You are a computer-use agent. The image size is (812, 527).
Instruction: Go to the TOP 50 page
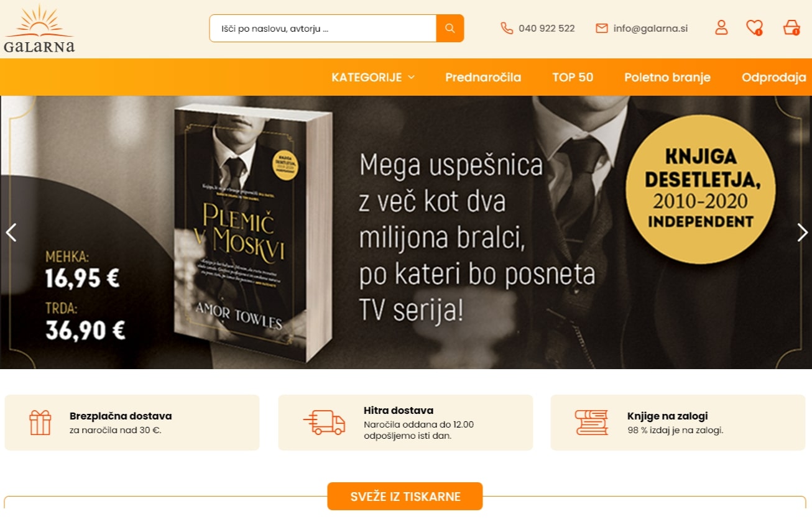click(x=573, y=78)
